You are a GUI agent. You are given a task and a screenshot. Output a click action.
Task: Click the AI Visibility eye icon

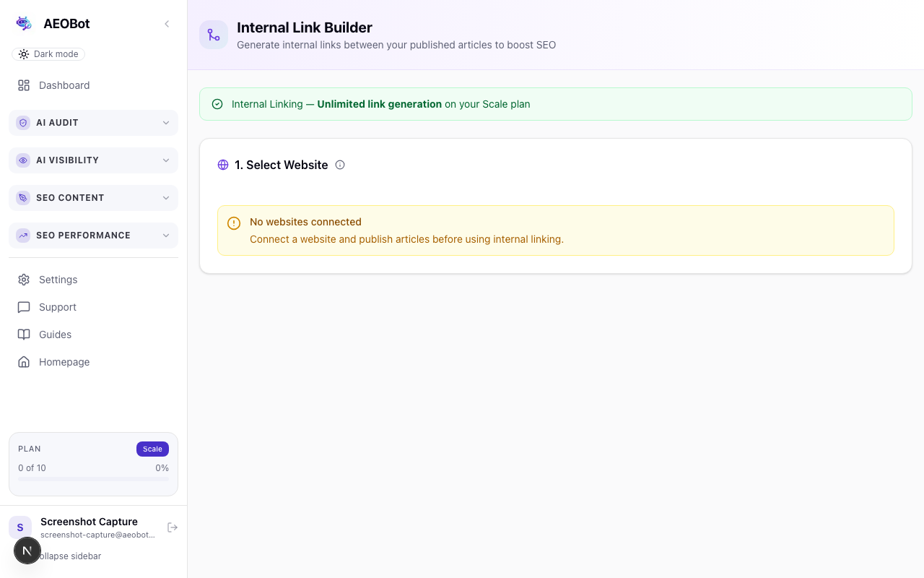tap(23, 160)
